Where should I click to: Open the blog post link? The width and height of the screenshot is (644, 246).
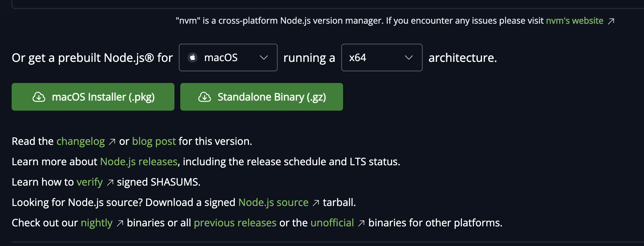[x=154, y=141]
